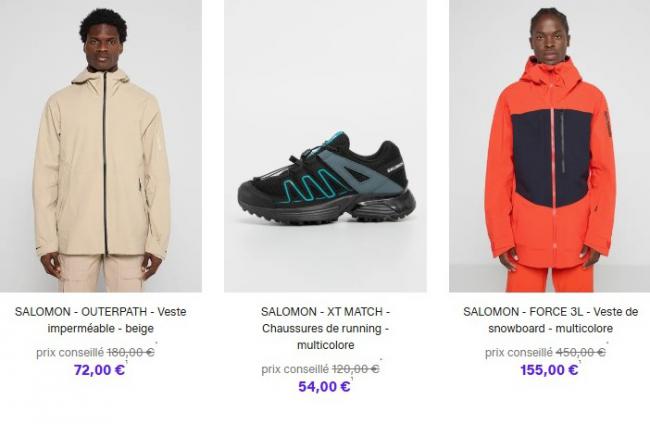This screenshot has width=650, height=424.
Task: Click the SALOMON XT MATCH Chaussures title
Action: (x=325, y=328)
